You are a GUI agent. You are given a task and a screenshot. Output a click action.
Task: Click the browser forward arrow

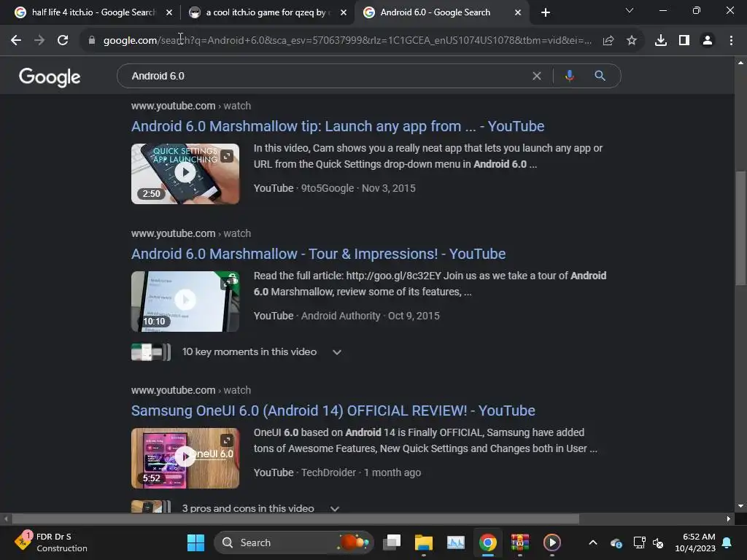coord(39,41)
